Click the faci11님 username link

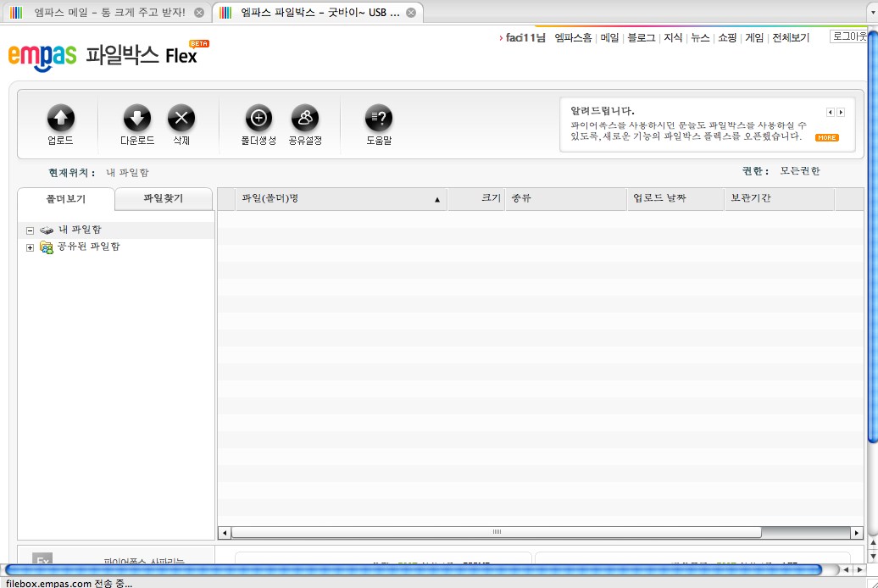(x=525, y=37)
